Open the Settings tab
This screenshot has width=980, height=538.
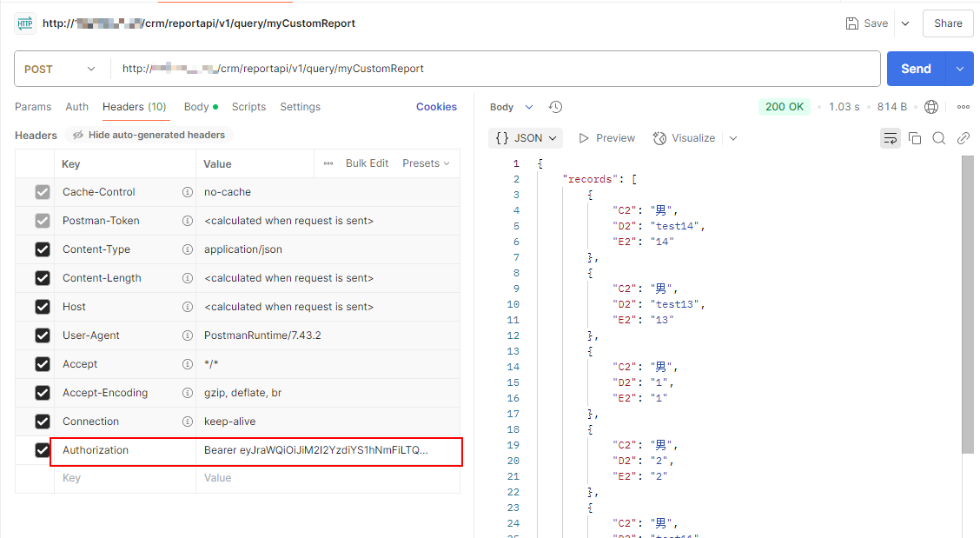click(300, 107)
